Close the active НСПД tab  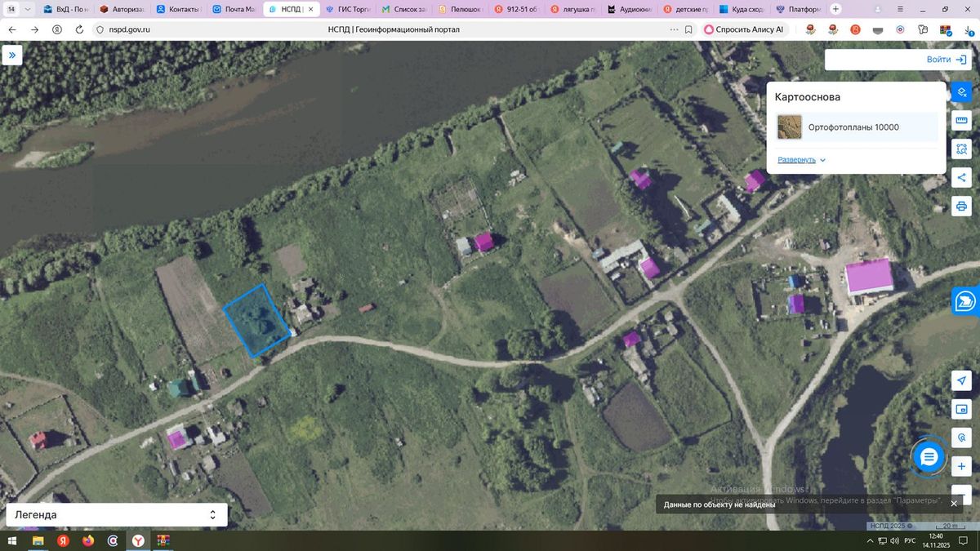[x=310, y=9]
